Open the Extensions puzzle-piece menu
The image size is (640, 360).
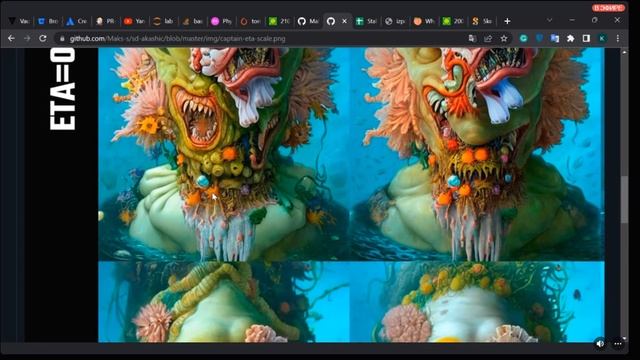click(x=570, y=38)
